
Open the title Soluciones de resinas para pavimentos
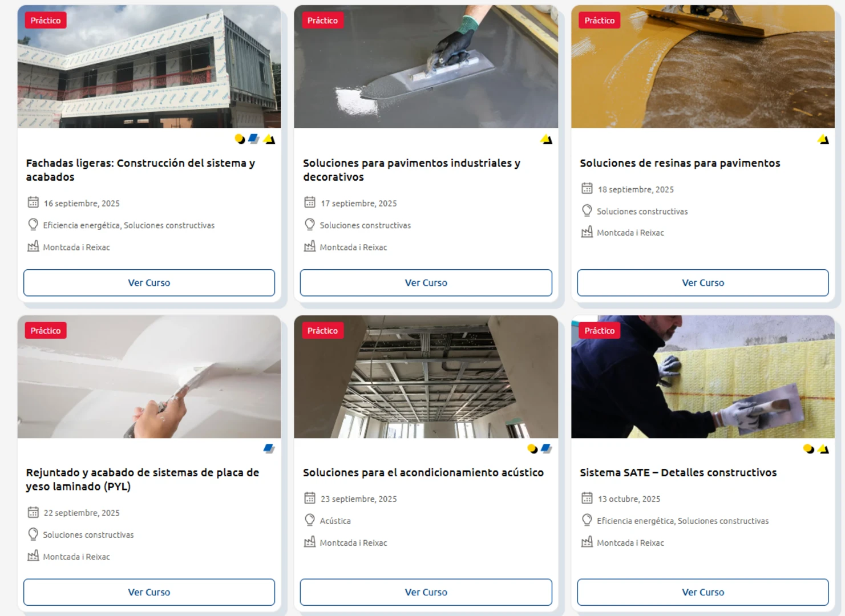pyautogui.click(x=680, y=163)
